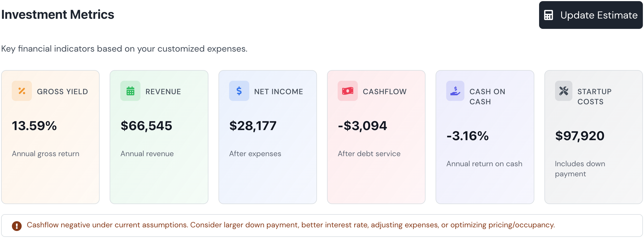
Task: Click the red warning exclamation icon
Action: tap(17, 226)
